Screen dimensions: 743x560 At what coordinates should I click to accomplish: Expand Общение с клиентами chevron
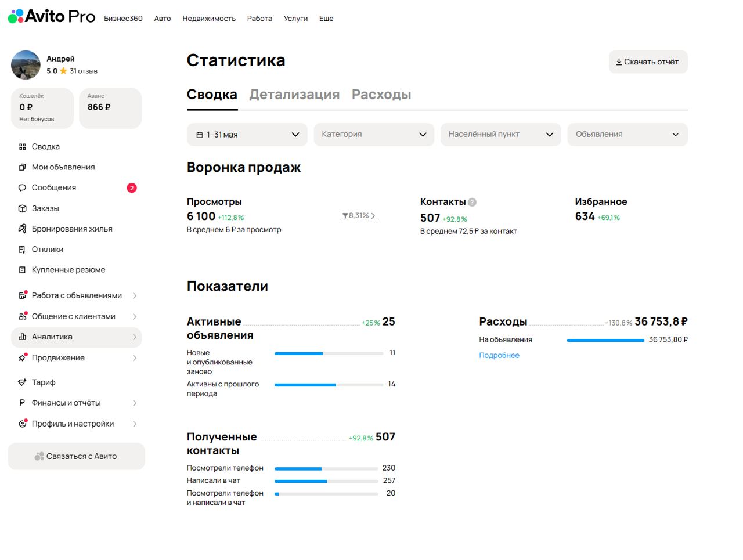click(135, 316)
